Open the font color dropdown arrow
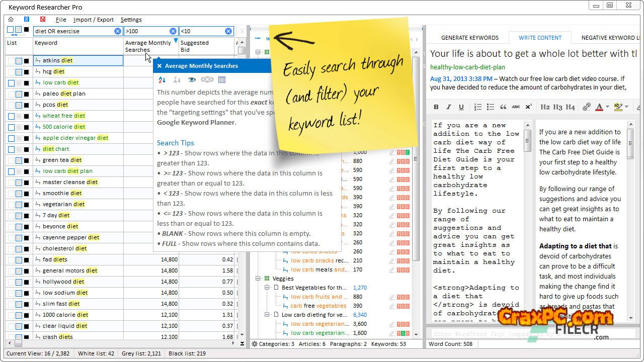This screenshot has height=362, width=644. (607, 107)
